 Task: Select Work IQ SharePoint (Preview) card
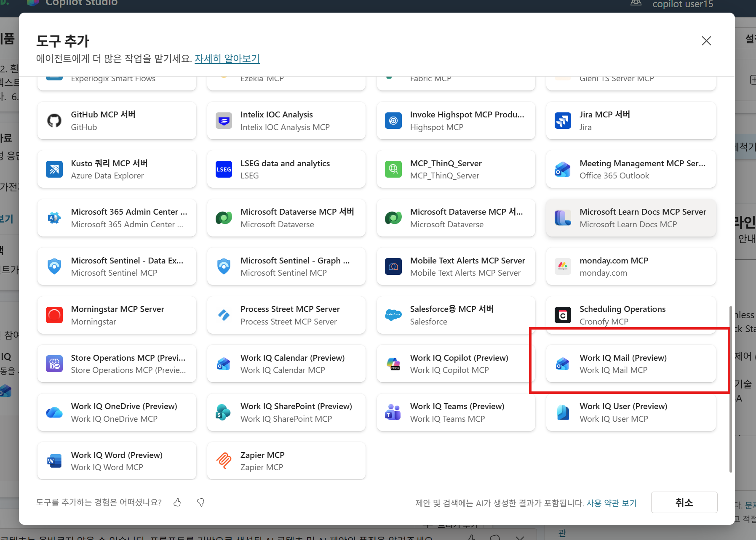tap(286, 412)
